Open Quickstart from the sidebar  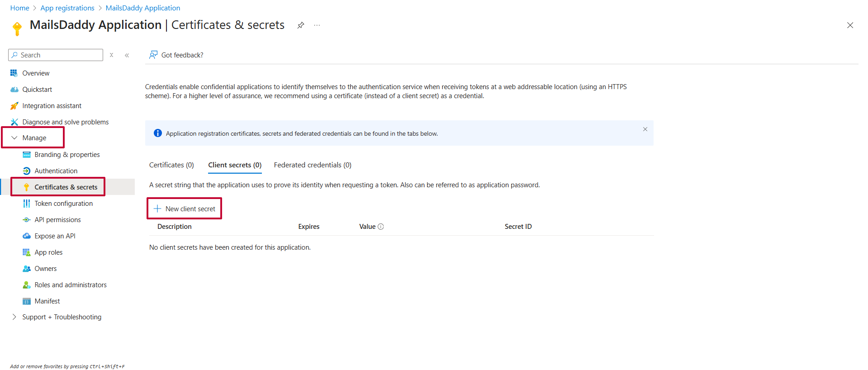37,90
